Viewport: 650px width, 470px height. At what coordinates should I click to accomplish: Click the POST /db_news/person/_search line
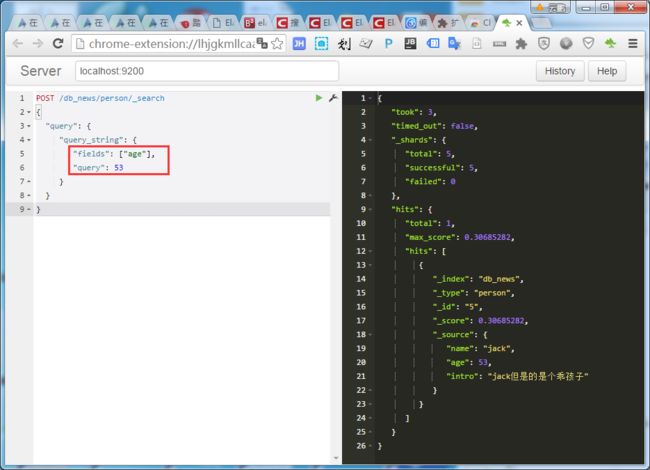coord(100,98)
